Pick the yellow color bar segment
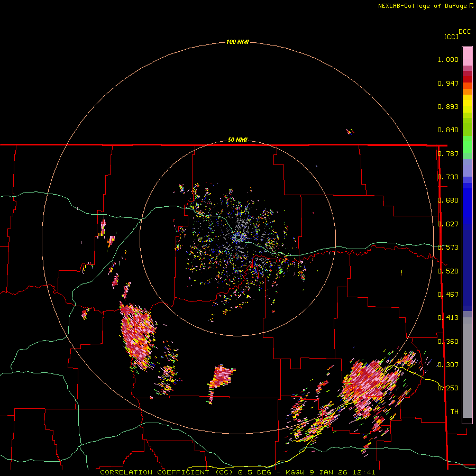 tap(467, 104)
